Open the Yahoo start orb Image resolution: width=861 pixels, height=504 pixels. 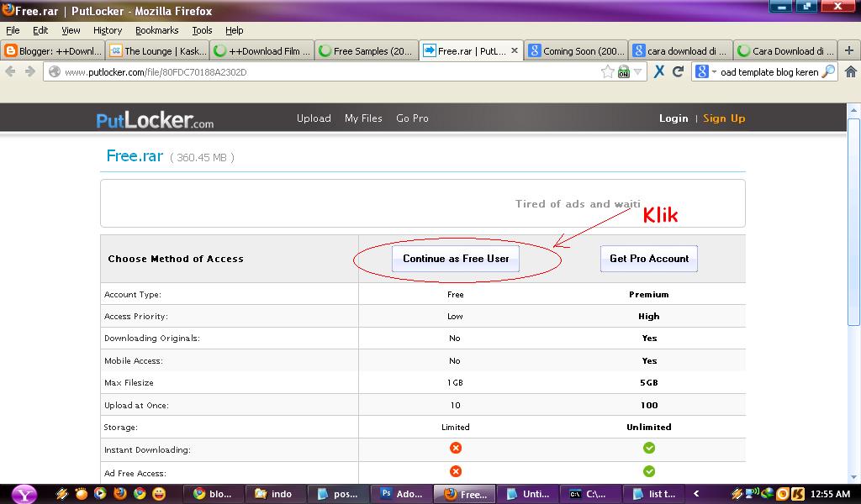24,494
